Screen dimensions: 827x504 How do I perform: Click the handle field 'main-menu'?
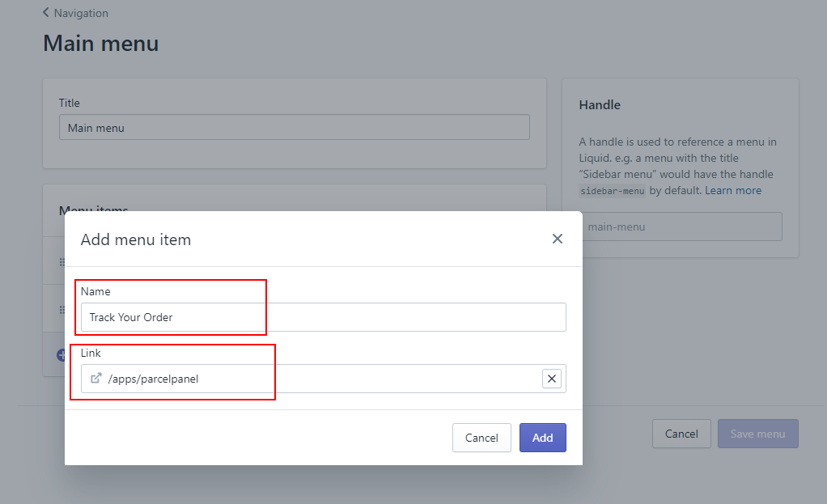[682, 227]
